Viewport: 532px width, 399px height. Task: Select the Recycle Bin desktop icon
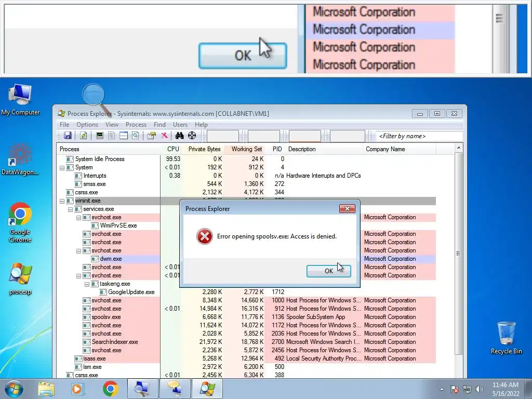[506, 338]
